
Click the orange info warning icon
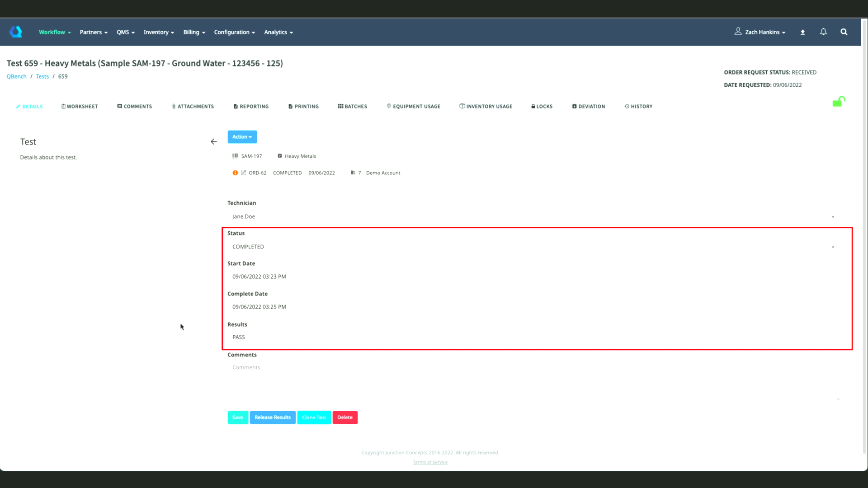[235, 173]
